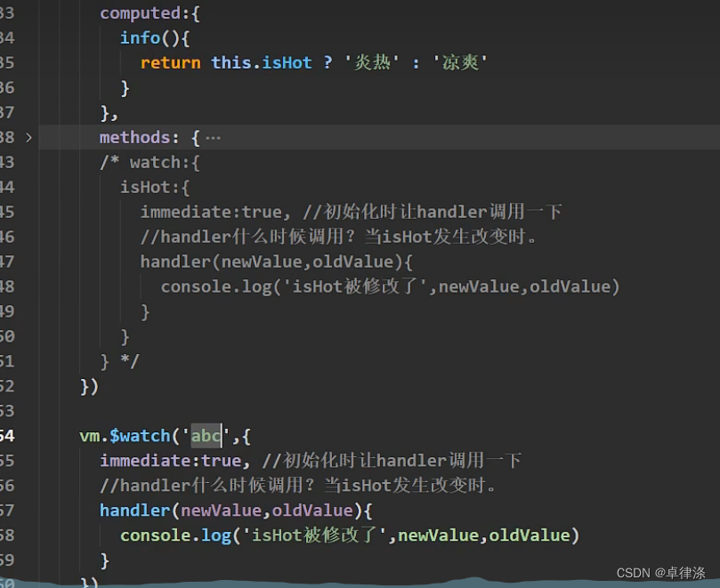Click the folded ellipsis after methods: {
The image size is (720, 588).
click(213, 138)
